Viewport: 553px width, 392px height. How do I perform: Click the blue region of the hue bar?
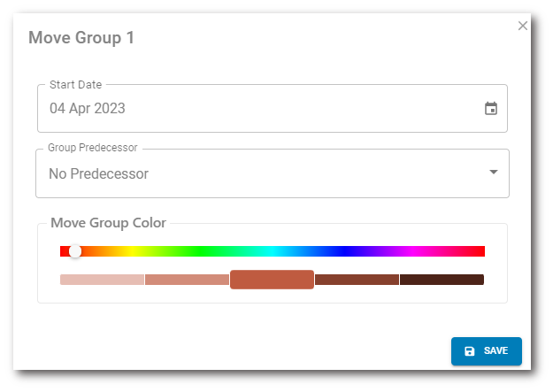(x=343, y=251)
